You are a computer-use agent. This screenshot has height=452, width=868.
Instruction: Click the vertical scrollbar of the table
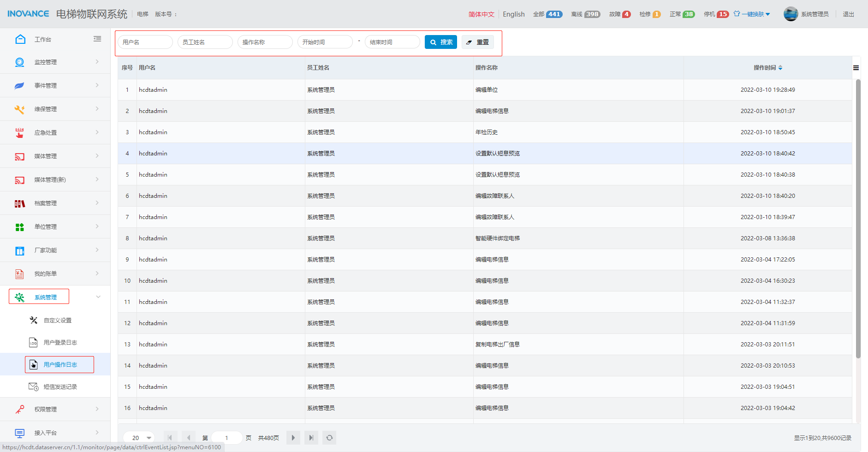(x=858, y=217)
